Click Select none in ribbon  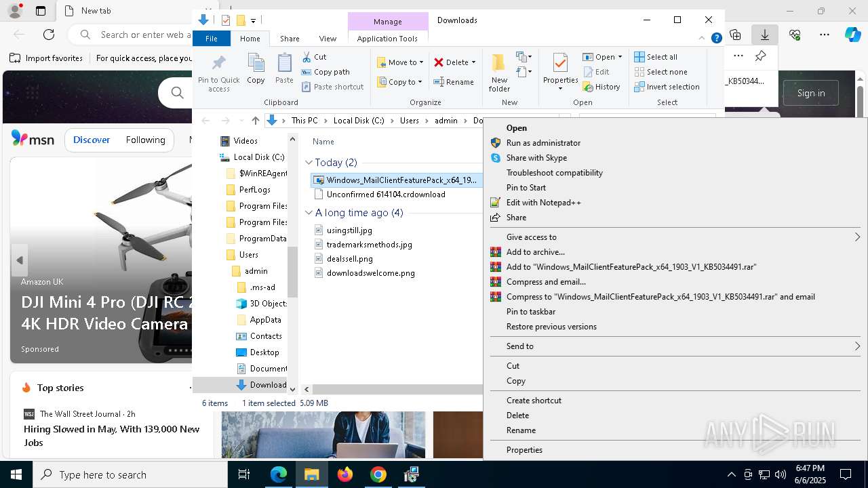pyautogui.click(x=660, y=72)
